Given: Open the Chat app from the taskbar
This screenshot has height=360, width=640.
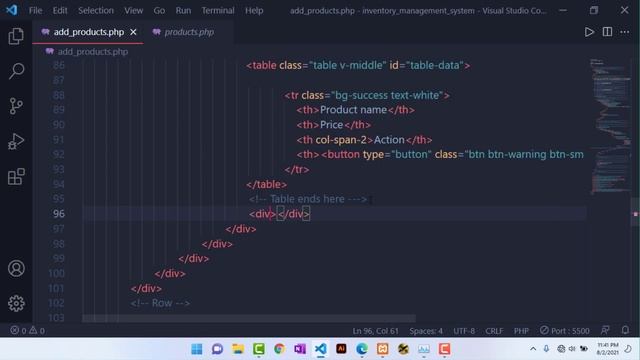Looking at the screenshot, I should [x=217, y=349].
